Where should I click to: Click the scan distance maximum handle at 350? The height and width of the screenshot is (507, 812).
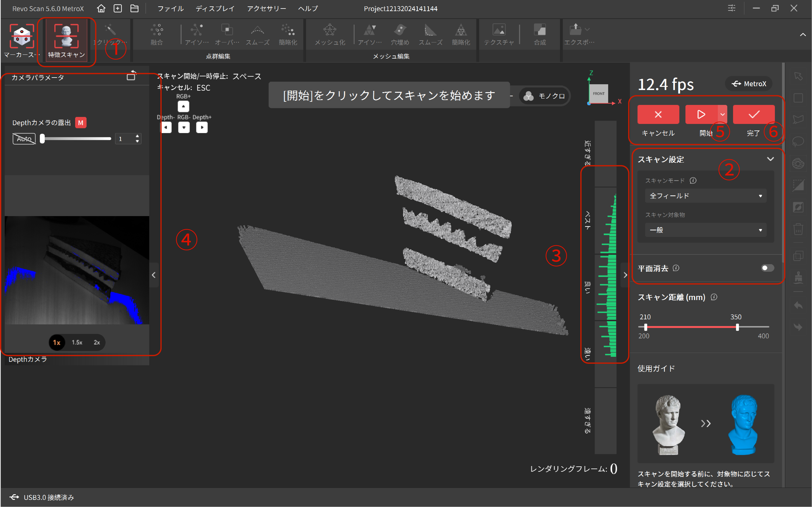(737, 327)
